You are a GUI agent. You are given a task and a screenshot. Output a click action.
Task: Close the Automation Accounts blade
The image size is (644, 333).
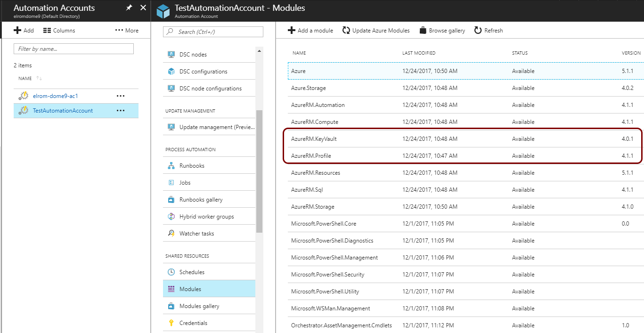pos(143,8)
